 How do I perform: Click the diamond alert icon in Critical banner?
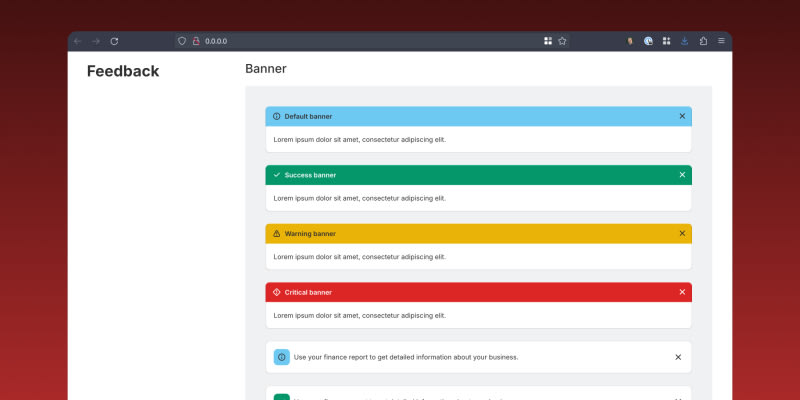point(277,292)
